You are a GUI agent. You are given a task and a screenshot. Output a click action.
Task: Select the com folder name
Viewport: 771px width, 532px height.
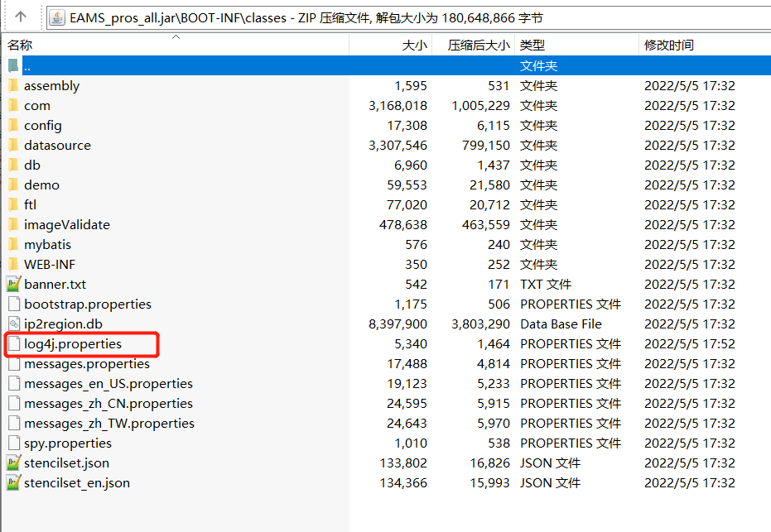(37, 106)
